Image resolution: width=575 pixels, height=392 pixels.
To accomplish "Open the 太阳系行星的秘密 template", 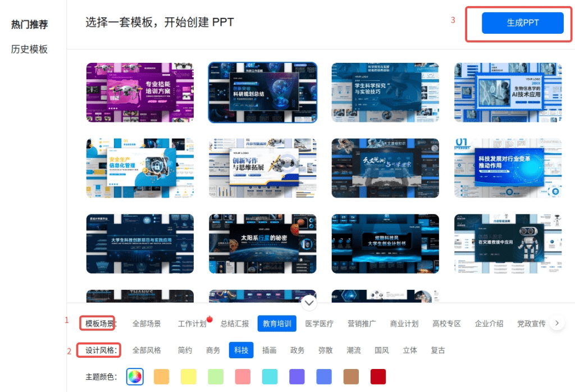I will [x=262, y=242].
